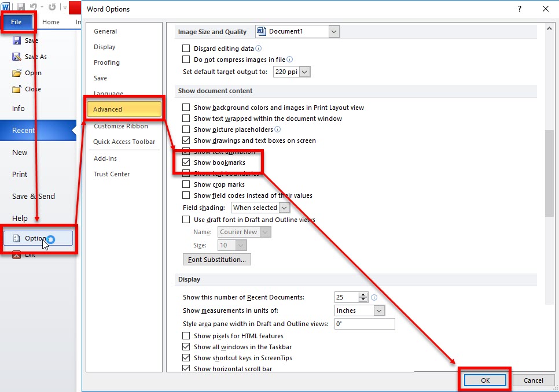The height and width of the screenshot is (392, 559).
Task: Click the Open folder icon
Action: tap(17, 73)
